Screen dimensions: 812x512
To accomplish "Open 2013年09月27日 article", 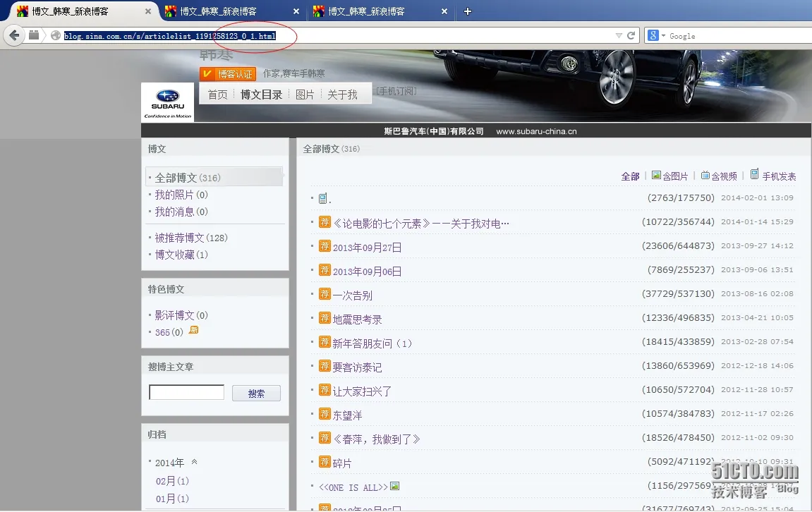I will click(x=367, y=248).
